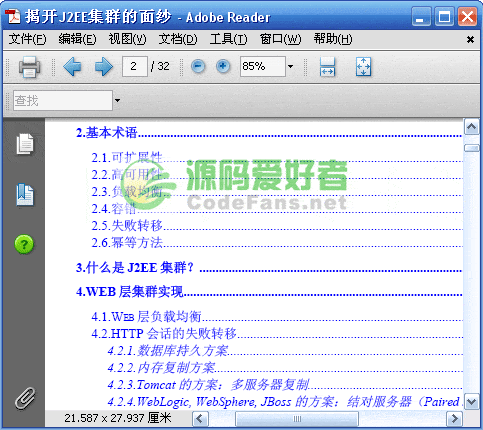
Task: Open the 视图(V) menu
Action: [127, 39]
